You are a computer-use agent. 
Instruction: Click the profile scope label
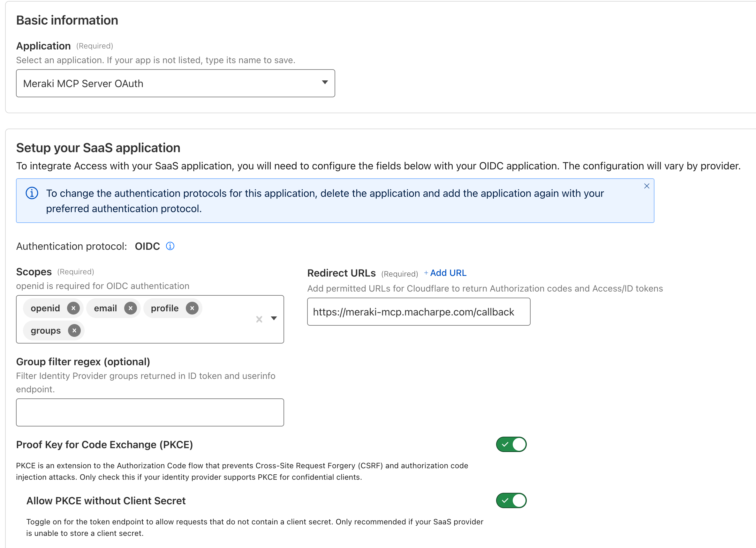[165, 308]
